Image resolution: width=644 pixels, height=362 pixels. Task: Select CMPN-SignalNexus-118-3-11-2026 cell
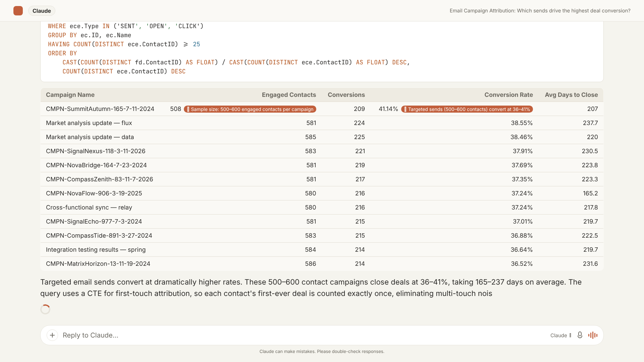coord(96,151)
